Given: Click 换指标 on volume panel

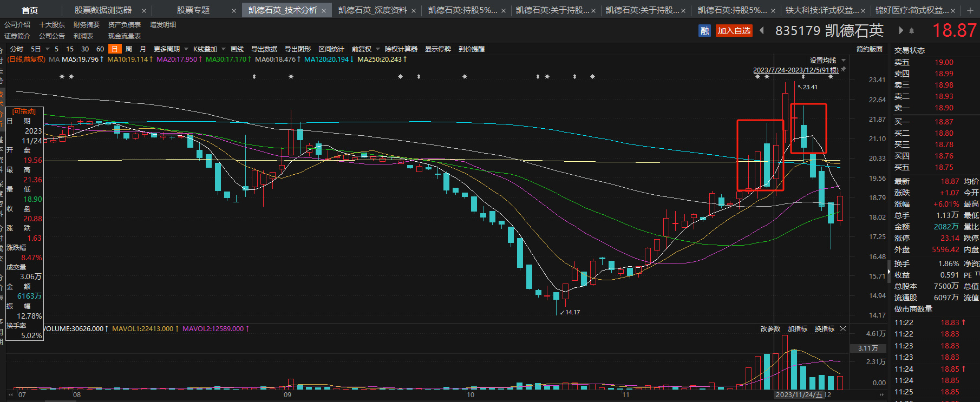Looking at the screenshot, I should coord(825,329).
